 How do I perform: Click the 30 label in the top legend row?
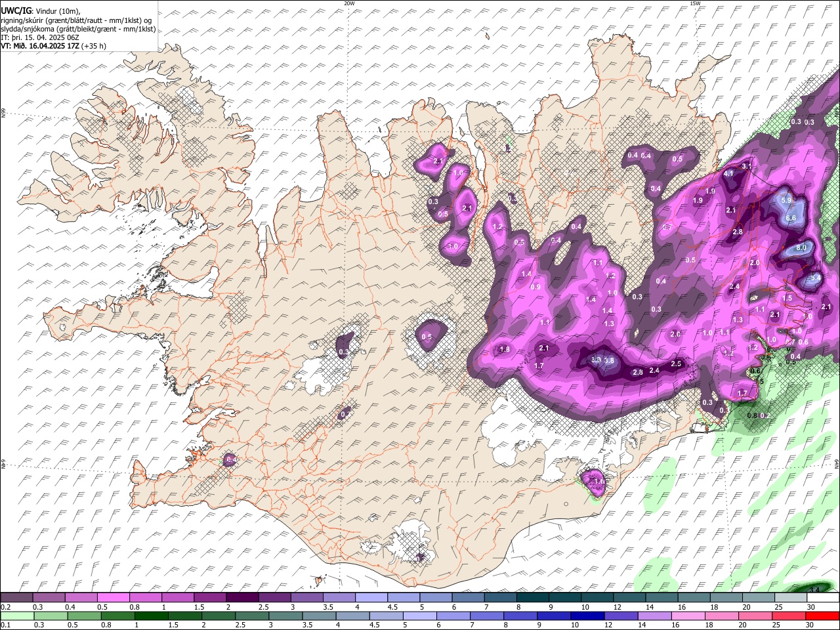(x=810, y=607)
